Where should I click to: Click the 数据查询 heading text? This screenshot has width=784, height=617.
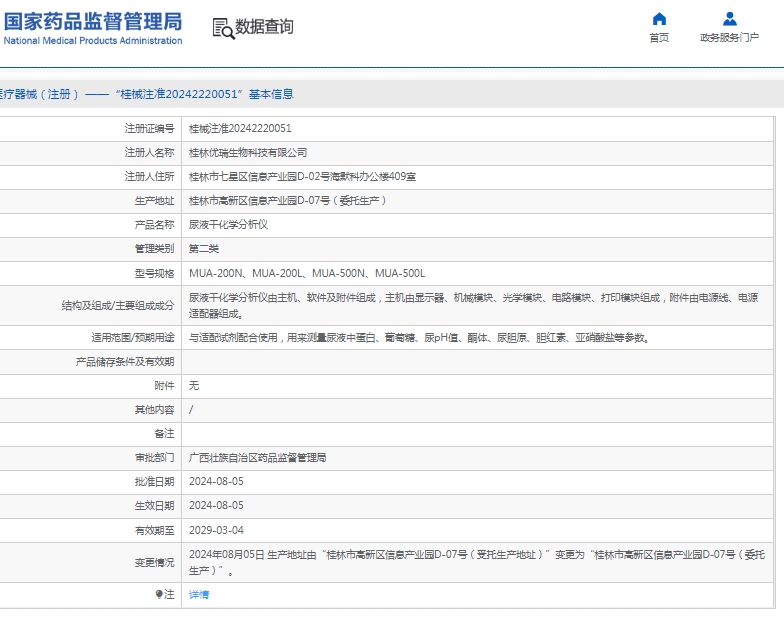click(264, 26)
